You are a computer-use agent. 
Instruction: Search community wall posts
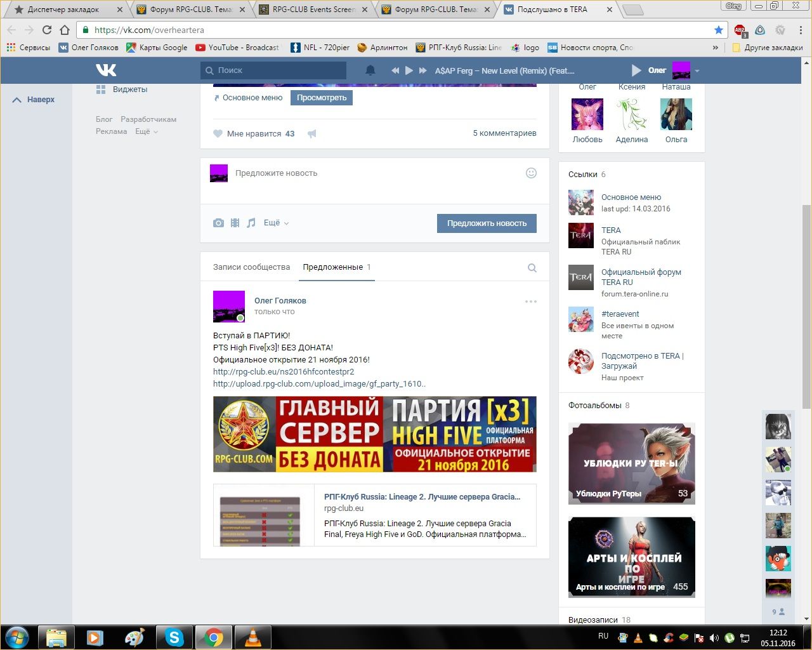532,268
